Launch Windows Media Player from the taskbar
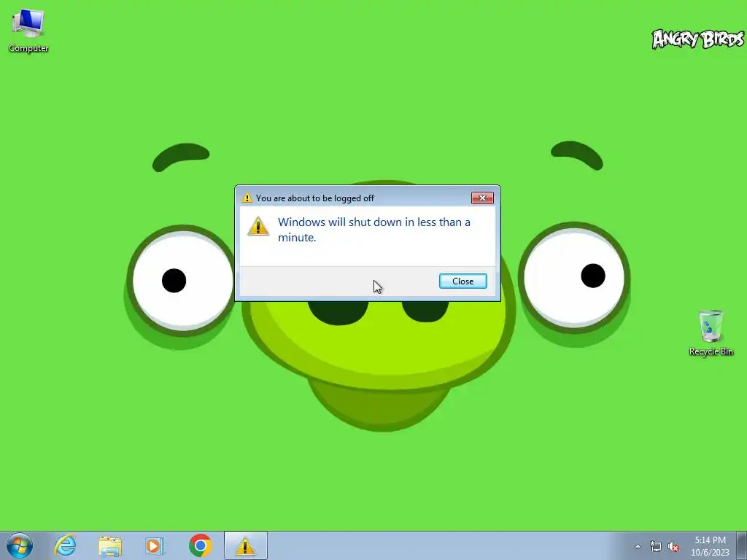Screen dimensions: 747x560 pos(155,545)
